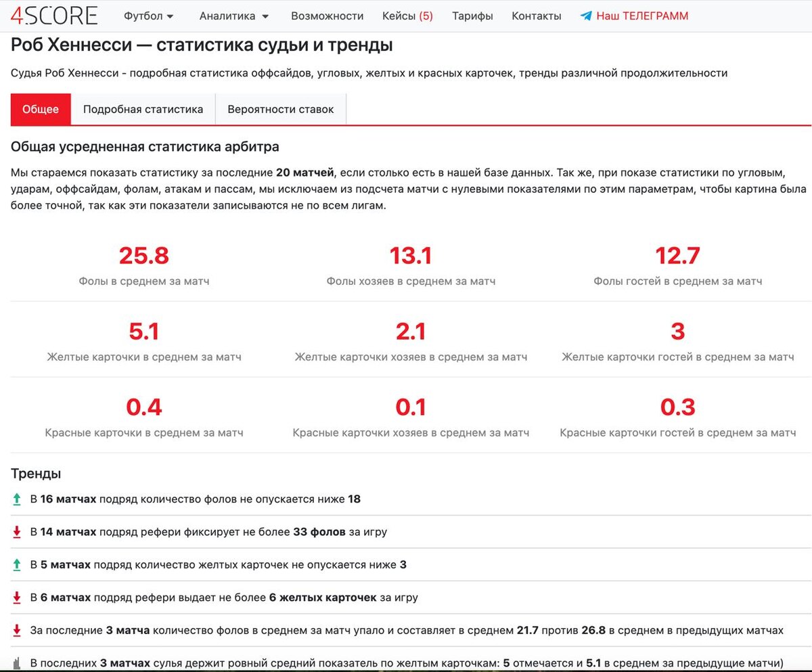Click the bold 20 матчей text in the description
812x672 pixels.
305,173
